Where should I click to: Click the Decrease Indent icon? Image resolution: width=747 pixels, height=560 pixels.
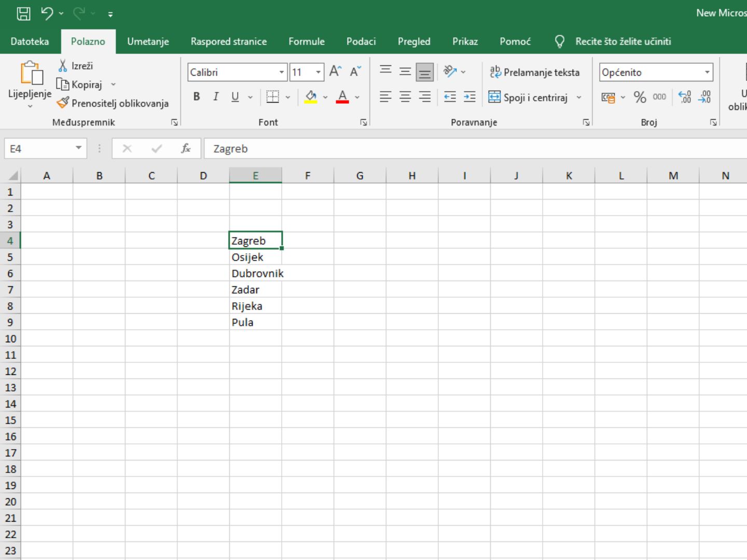[x=450, y=96]
